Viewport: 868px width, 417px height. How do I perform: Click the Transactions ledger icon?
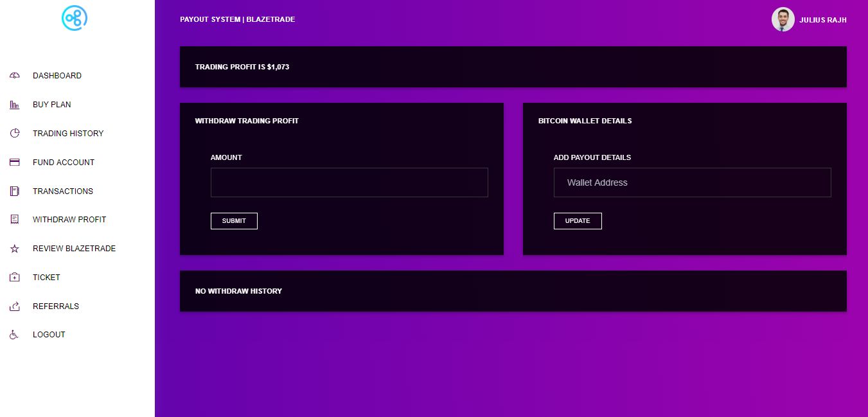[x=15, y=191]
